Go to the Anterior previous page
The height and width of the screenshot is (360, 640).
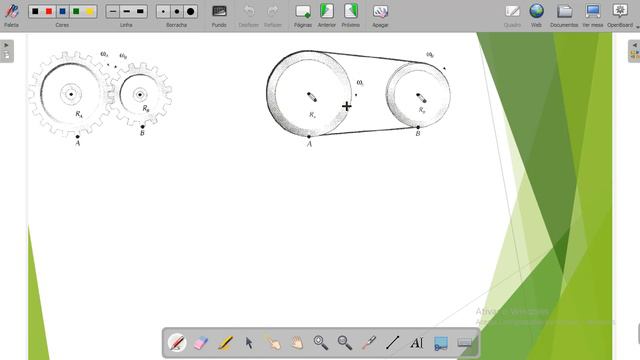coord(327,15)
